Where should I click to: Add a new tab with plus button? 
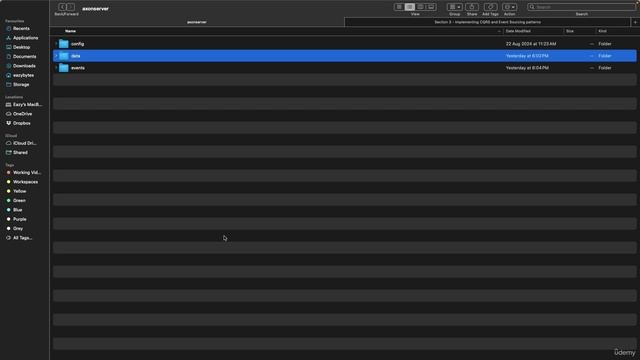coord(635,22)
